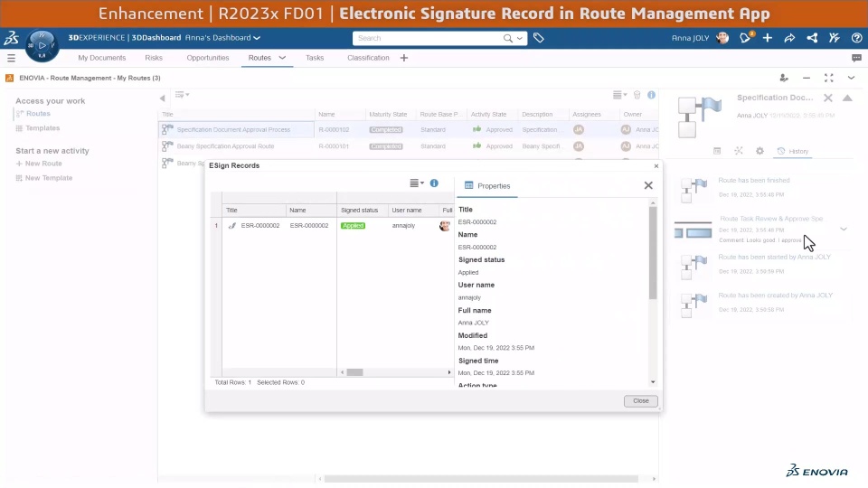This screenshot has height=488, width=868.
Task: Click the 'Route has been finished' history entry
Action: [x=754, y=181]
